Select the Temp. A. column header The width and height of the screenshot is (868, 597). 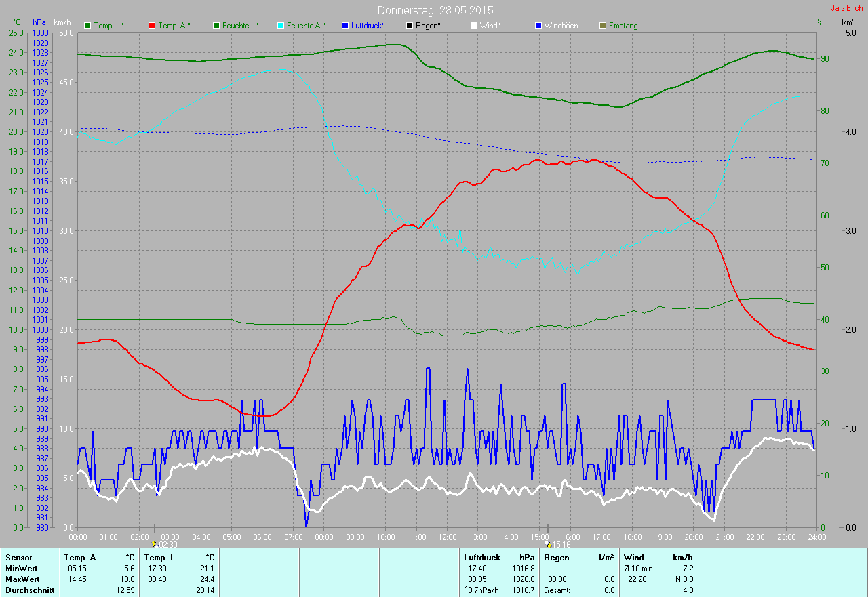pos(81,557)
